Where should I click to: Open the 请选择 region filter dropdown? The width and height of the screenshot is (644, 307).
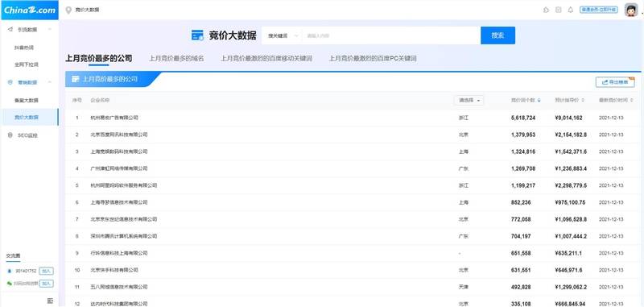(x=469, y=100)
